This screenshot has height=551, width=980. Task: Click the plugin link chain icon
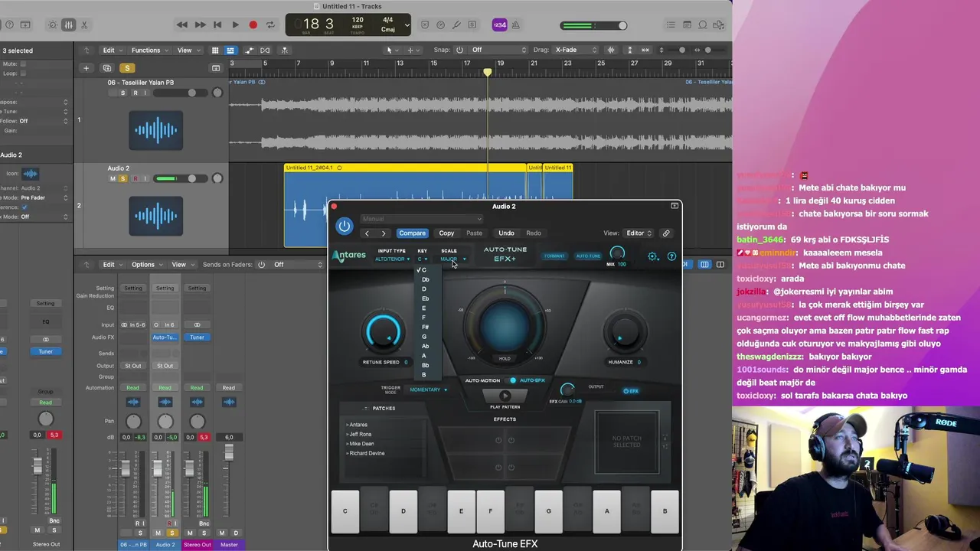[666, 233]
